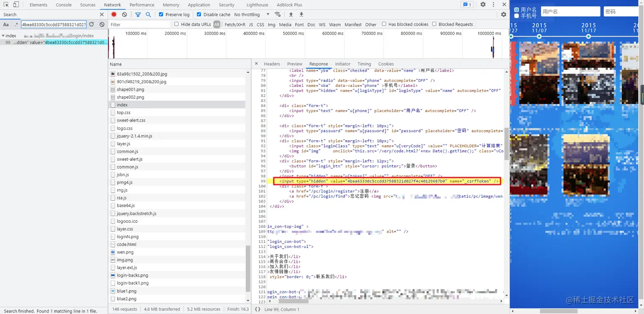Filter requests by Manifest type

click(353, 25)
